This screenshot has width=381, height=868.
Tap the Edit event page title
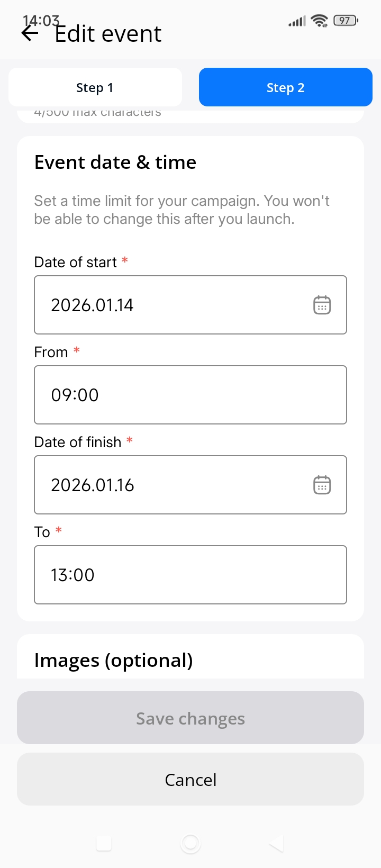point(108,34)
